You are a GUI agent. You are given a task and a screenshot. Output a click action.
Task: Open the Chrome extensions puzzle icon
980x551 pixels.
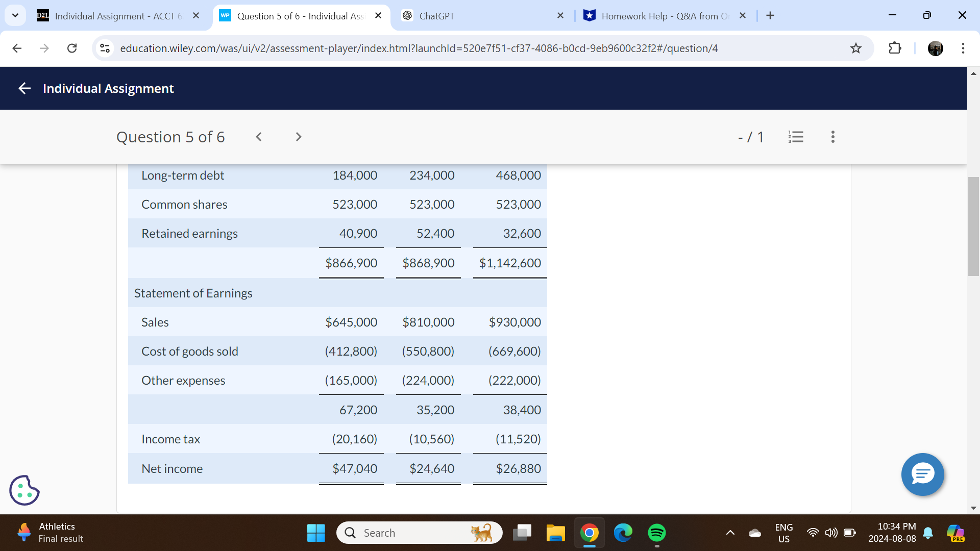pos(895,48)
